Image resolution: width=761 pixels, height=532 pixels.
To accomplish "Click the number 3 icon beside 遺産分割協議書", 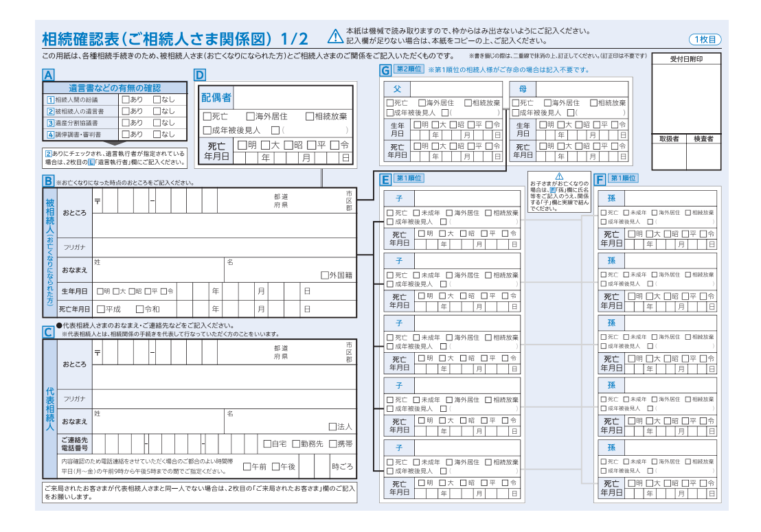I will click(50, 123).
